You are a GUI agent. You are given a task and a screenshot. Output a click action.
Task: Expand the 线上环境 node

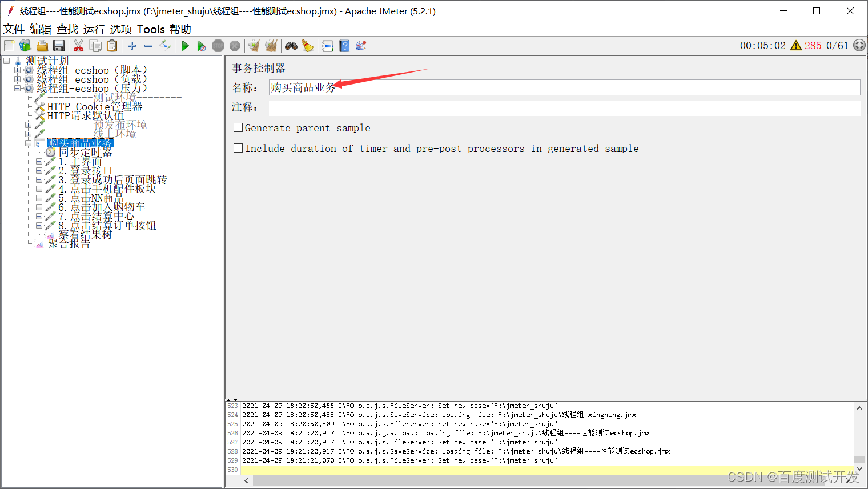tap(28, 134)
